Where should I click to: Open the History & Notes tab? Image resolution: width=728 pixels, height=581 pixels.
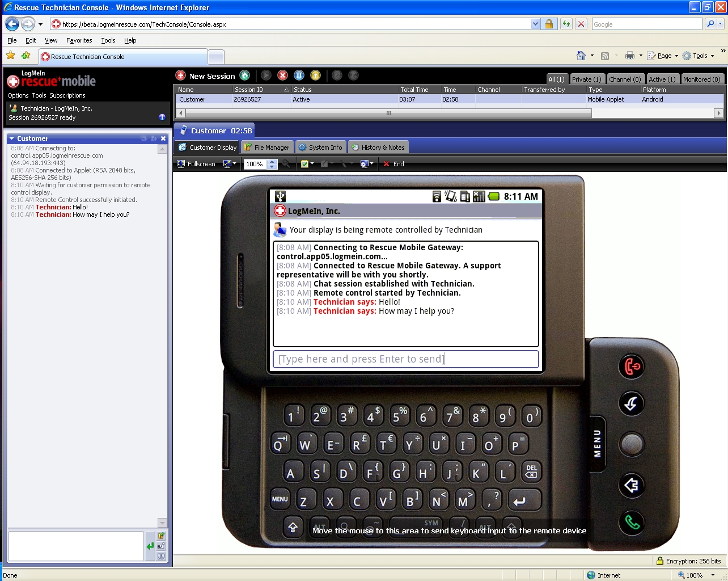click(378, 148)
